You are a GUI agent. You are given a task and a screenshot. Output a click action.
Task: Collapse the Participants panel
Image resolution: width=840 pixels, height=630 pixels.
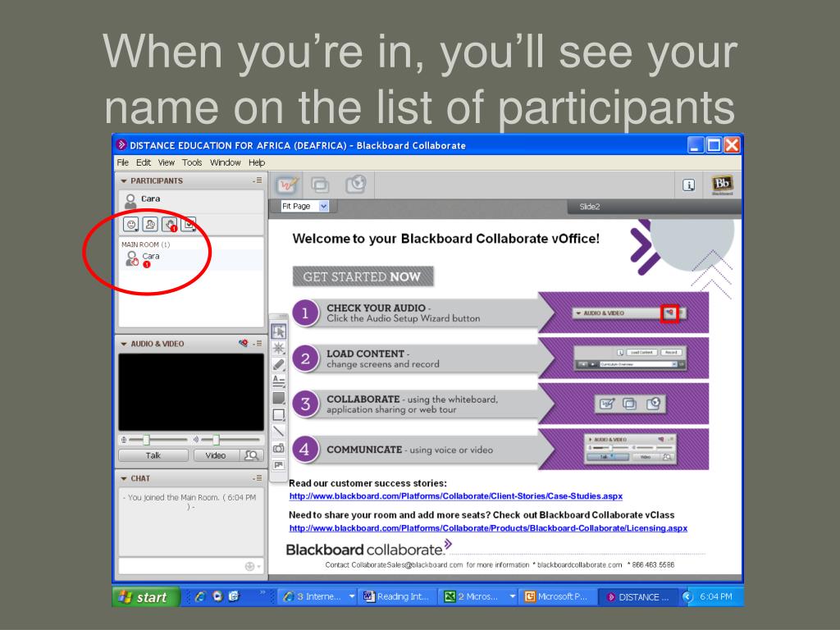(124, 181)
